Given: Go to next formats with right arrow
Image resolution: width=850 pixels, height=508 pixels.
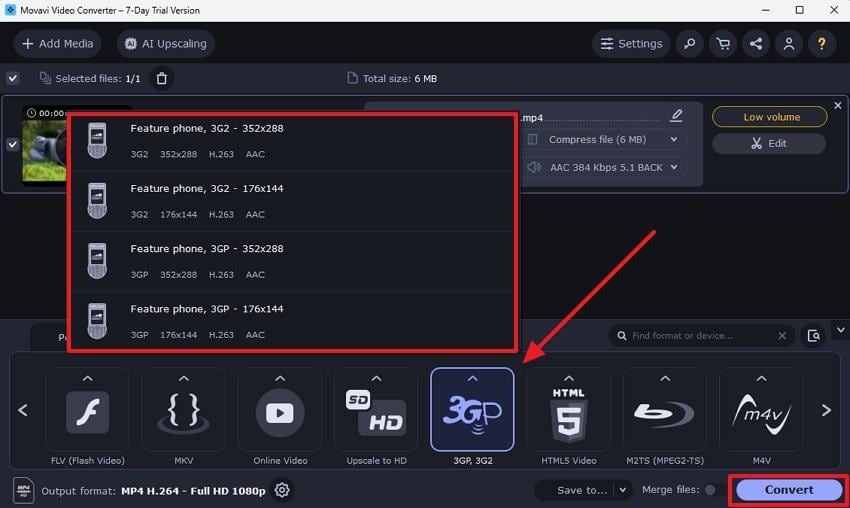Looking at the screenshot, I should [826, 410].
